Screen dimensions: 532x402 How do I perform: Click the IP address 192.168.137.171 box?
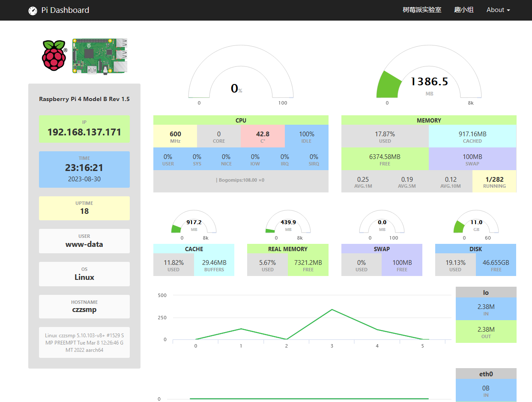84,129
